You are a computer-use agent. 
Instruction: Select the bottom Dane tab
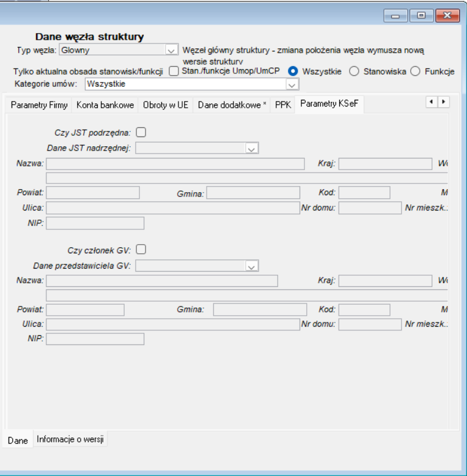[x=18, y=440]
